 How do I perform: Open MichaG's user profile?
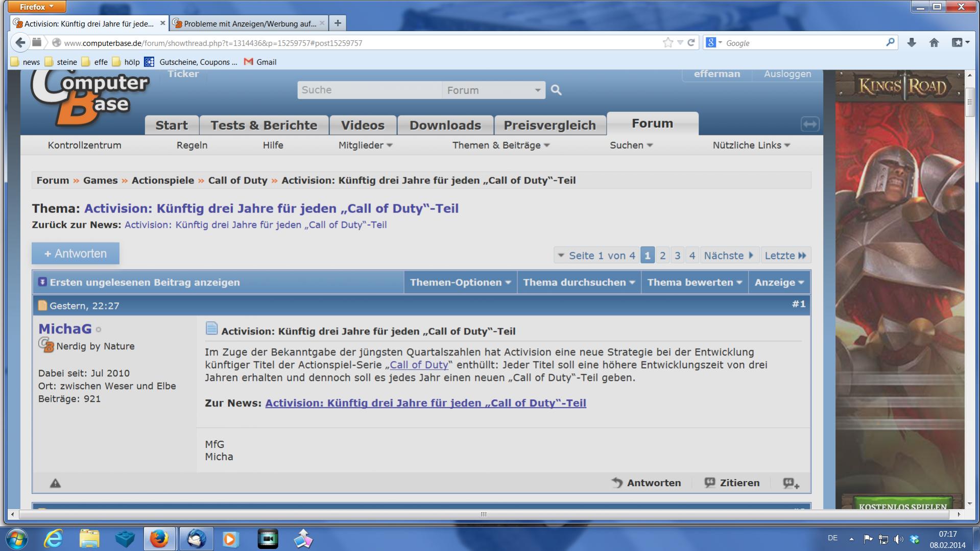(65, 329)
